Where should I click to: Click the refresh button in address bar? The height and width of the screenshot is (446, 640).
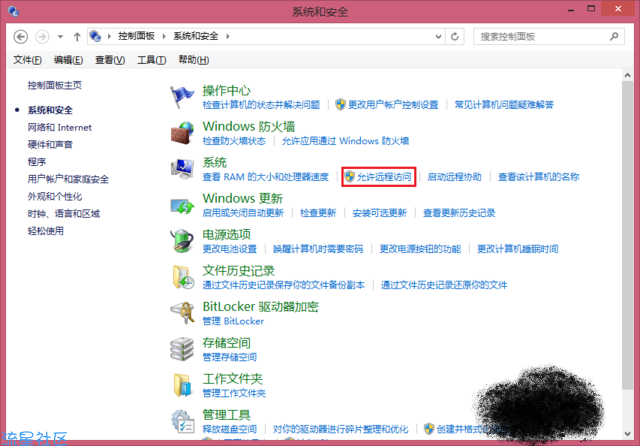(455, 37)
